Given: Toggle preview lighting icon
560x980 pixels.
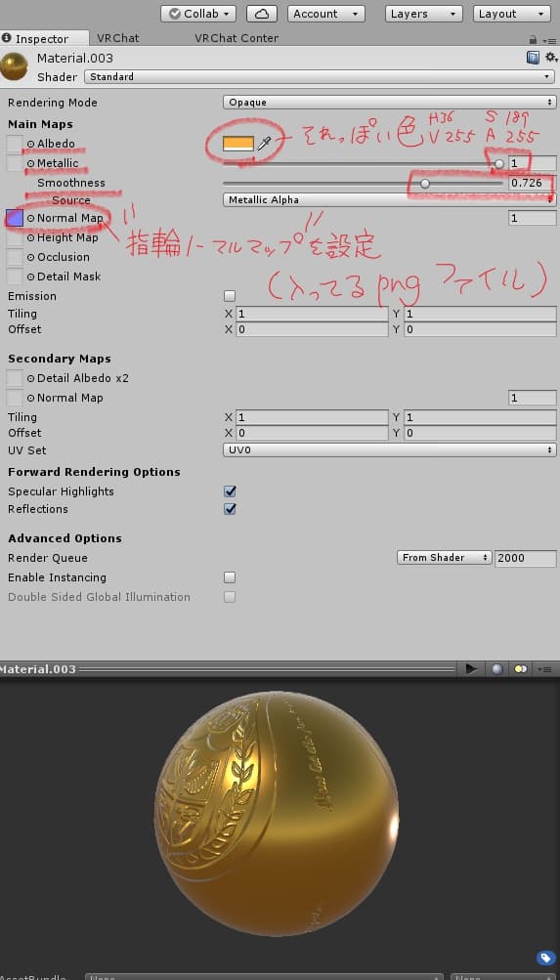Looking at the screenshot, I should tap(521, 668).
